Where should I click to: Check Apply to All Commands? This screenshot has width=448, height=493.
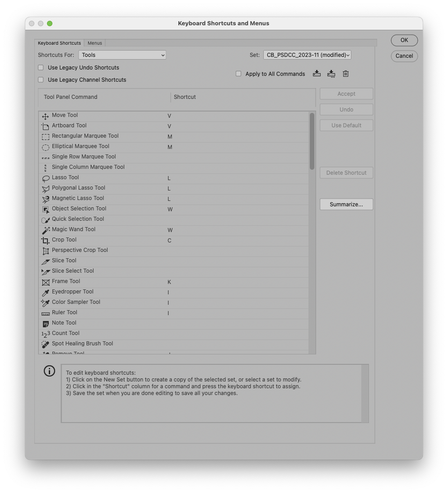(238, 74)
